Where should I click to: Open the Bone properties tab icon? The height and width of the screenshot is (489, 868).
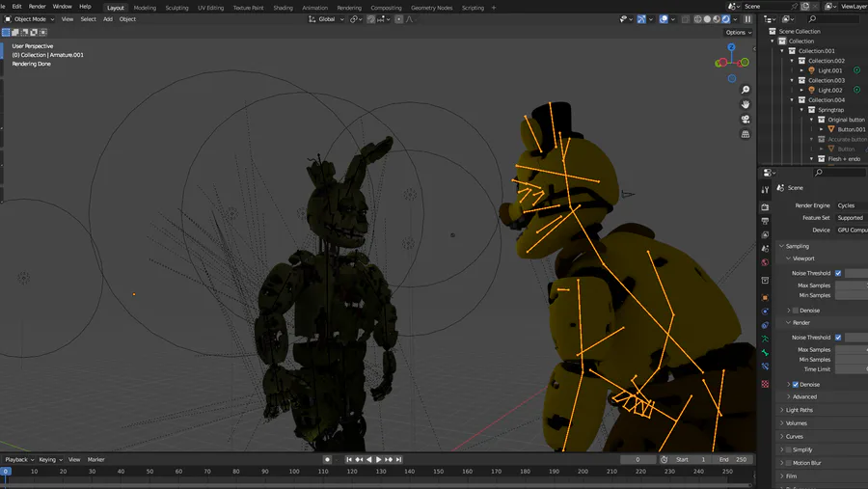click(765, 353)
